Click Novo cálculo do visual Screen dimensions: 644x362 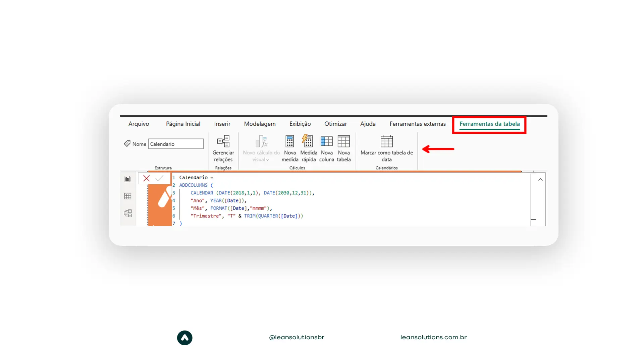[261, 149]
